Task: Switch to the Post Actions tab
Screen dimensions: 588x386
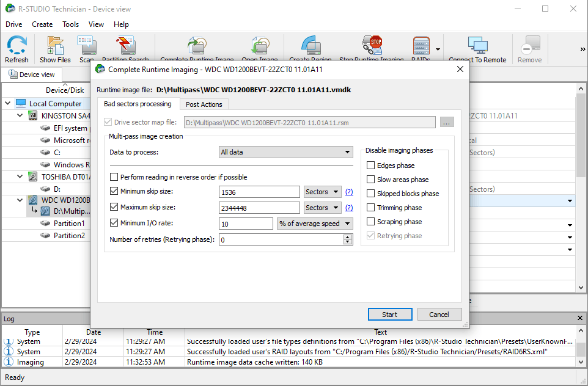Action: (204, 104)
